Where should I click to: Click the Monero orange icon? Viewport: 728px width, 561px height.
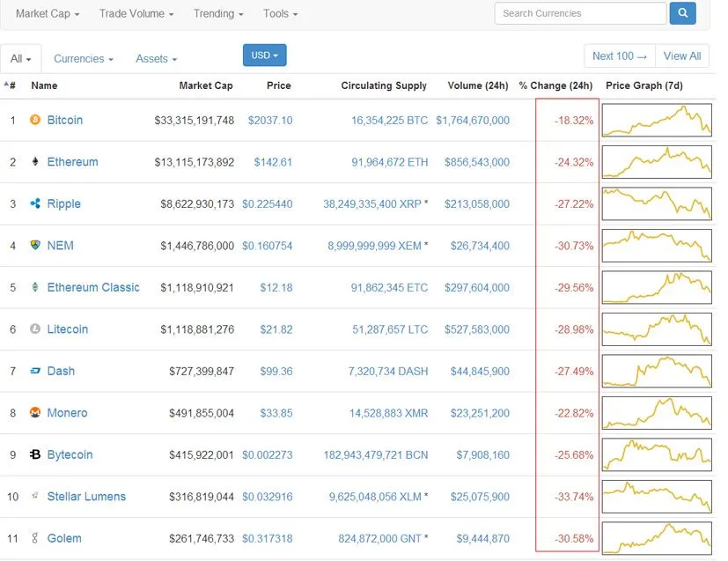pyautogui.click(x=35, y=412)
